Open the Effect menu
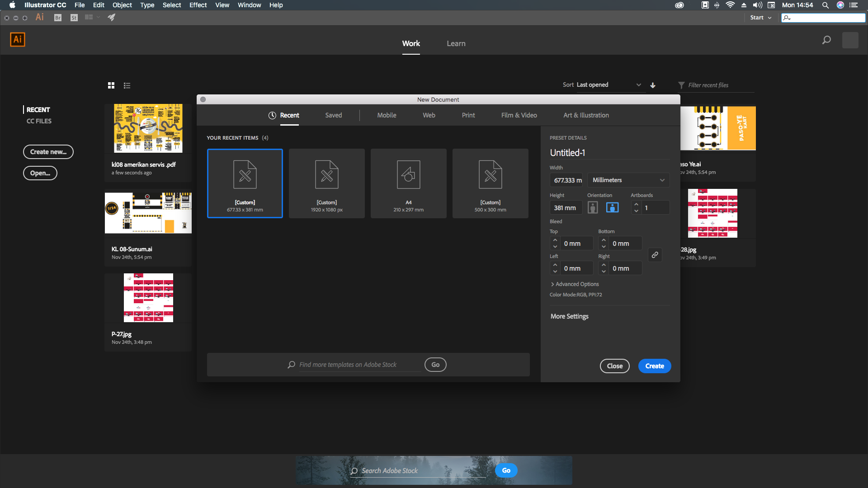This screenshot has width=868, height=488. [x=198, y=5]
